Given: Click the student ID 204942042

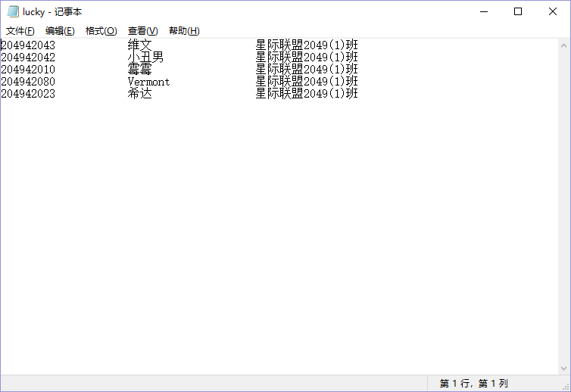Looking at the screenshot, I should click(x=28, y=58).
